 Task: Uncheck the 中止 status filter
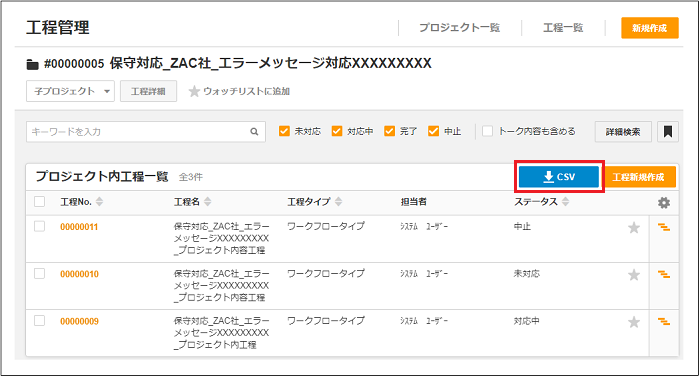coord(433,131)
